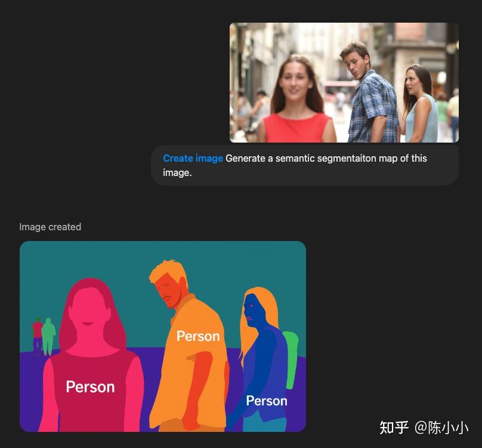Click the pink Person figure label
Viewport: 482px width, 448px height.
coord(90,387)
